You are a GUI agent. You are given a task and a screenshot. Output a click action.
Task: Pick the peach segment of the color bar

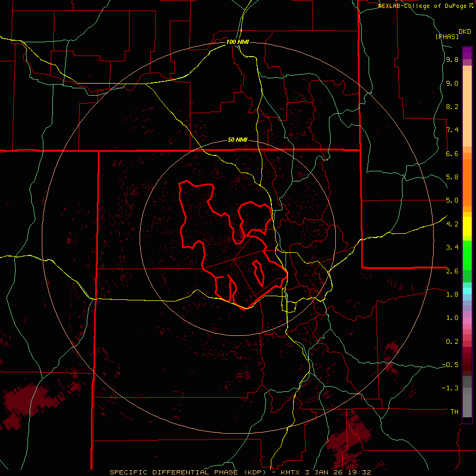pos(467,108)
